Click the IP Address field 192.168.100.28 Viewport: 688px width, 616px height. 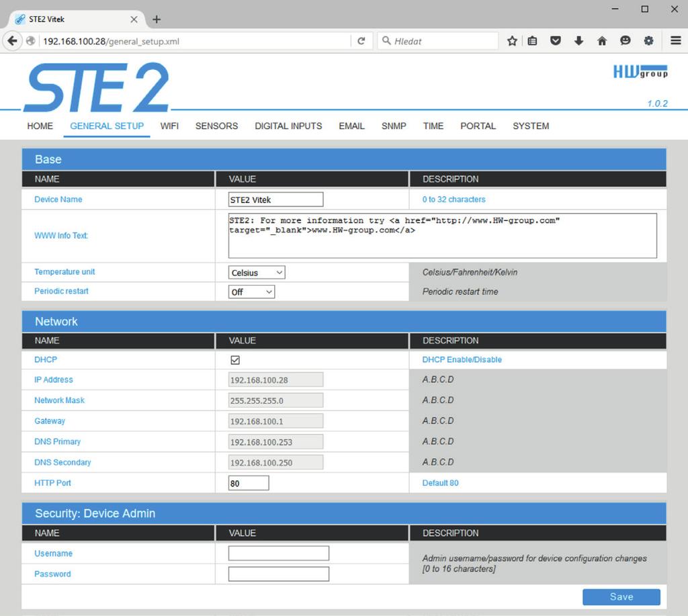pos(275,380)
